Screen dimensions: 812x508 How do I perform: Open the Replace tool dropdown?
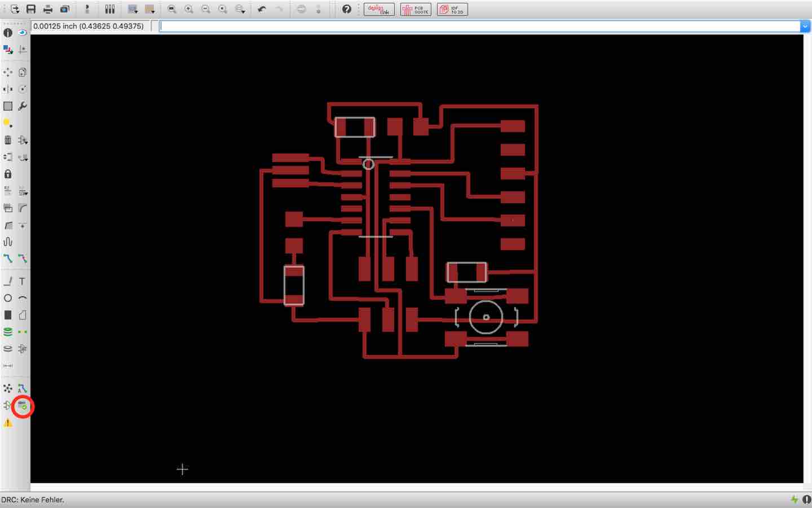[x=23, y=157]
